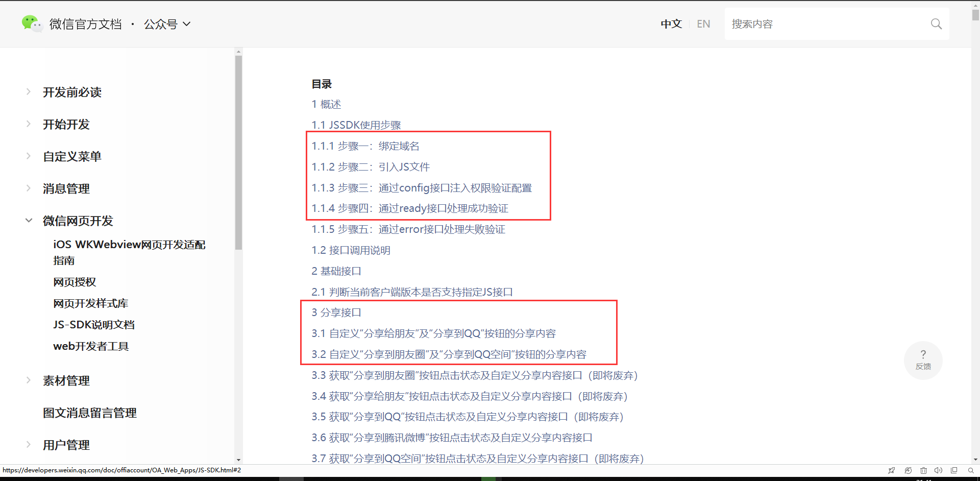Jump to 3.3 获取分享到朋友圈按钮点击状态 section
This screenshot has width=980, height=481.
[475, 376]
